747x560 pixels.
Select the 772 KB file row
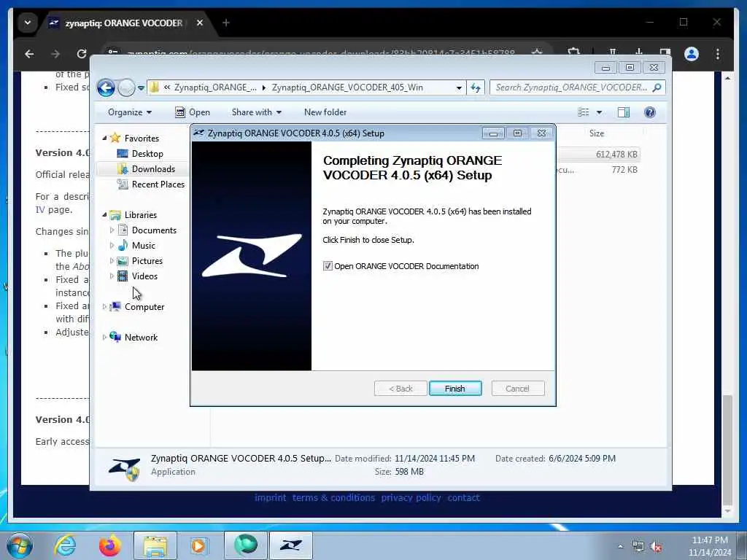[x=598, y=170]
